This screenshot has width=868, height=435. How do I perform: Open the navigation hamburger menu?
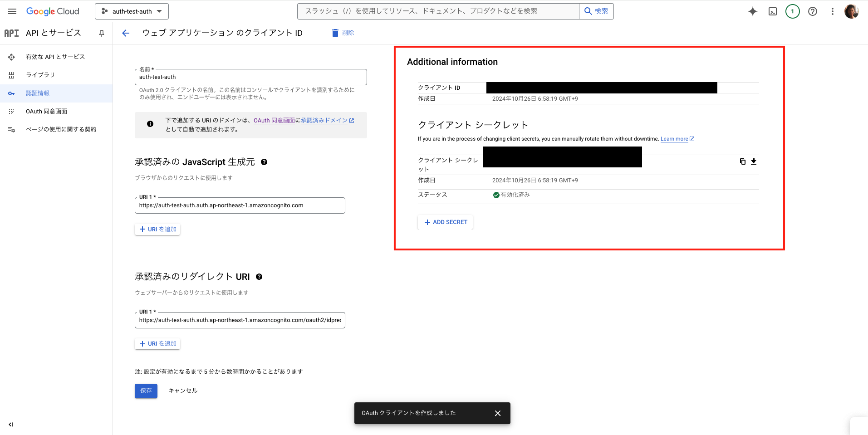[x=12, y=11]
